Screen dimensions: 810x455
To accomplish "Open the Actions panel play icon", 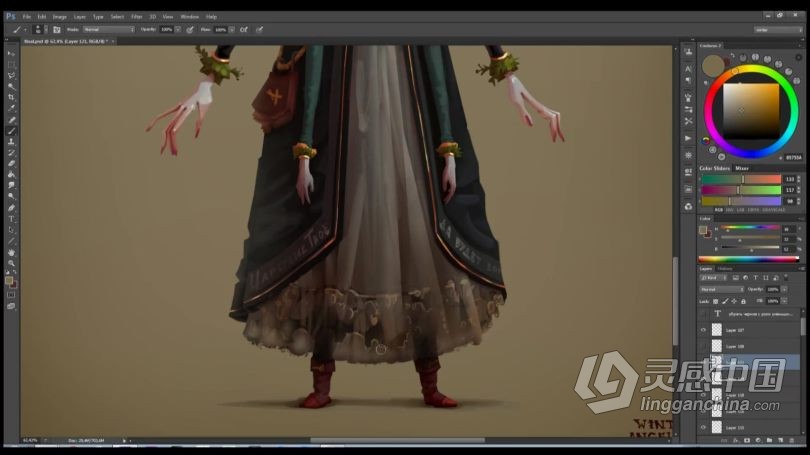I will point(688,138).
